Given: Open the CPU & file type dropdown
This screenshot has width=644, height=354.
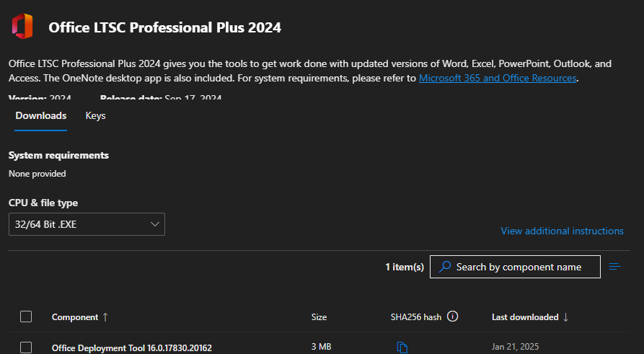Looking at the screenshot, I should tap(87, 224).
